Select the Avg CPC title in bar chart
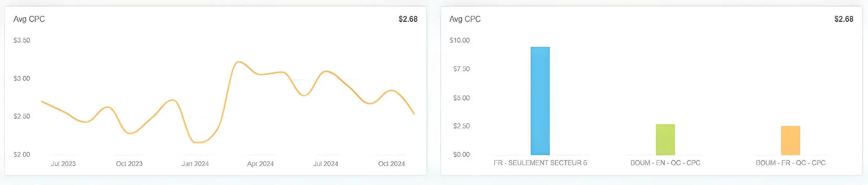Screen dimensions: 868x185 [x=465, y=19]
